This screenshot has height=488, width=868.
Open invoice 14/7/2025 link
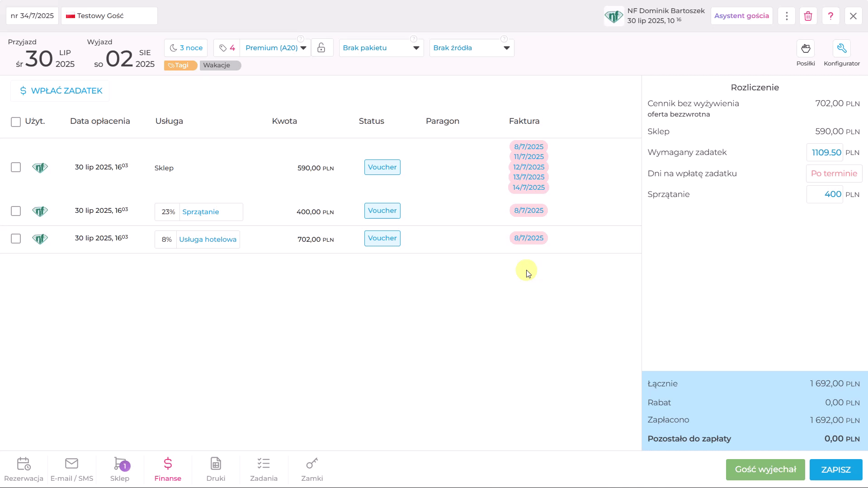pyautogui.click(x=528, y=188)
